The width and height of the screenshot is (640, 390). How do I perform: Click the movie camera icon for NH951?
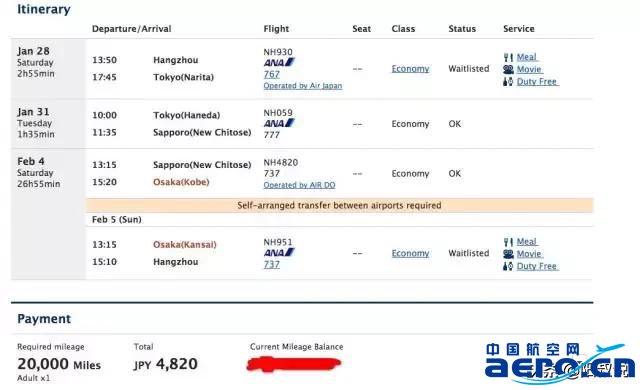pos(508,254)
